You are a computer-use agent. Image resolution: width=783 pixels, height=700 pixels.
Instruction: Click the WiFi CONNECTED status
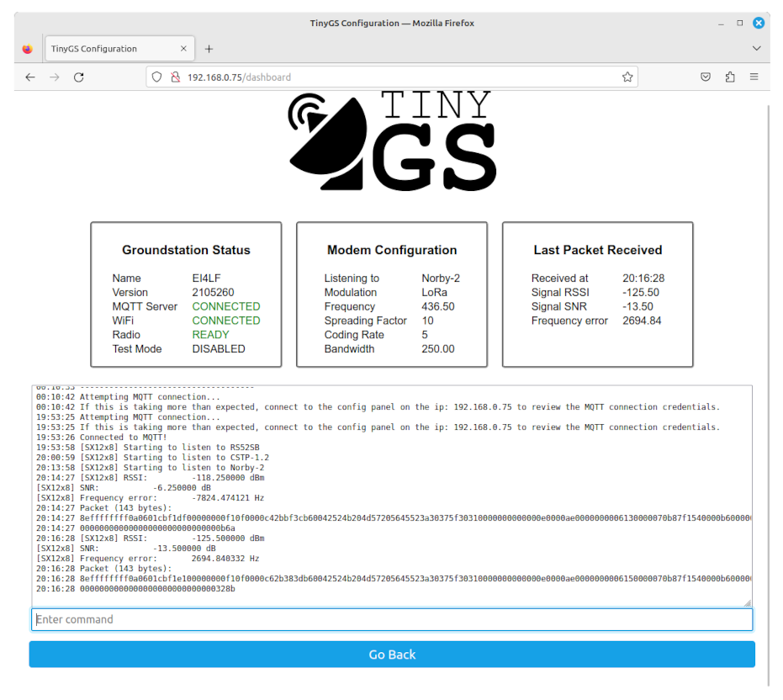tap(226, 321)
